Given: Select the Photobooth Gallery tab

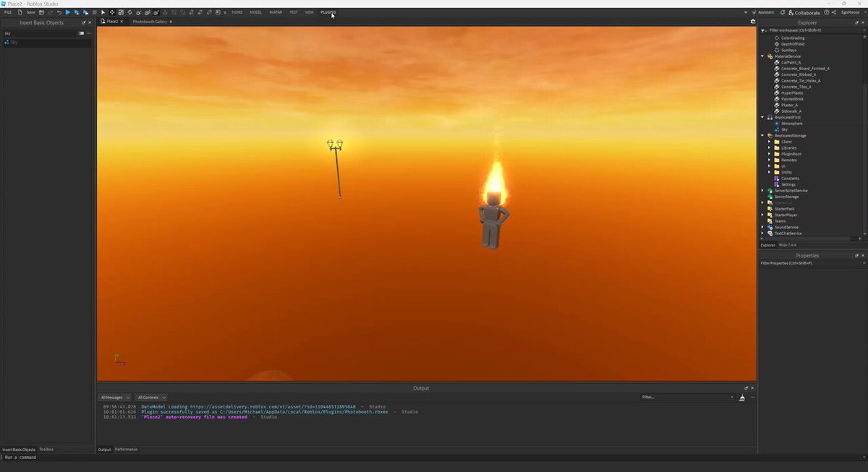Looking at the screenshot, I should pos(150,22).
